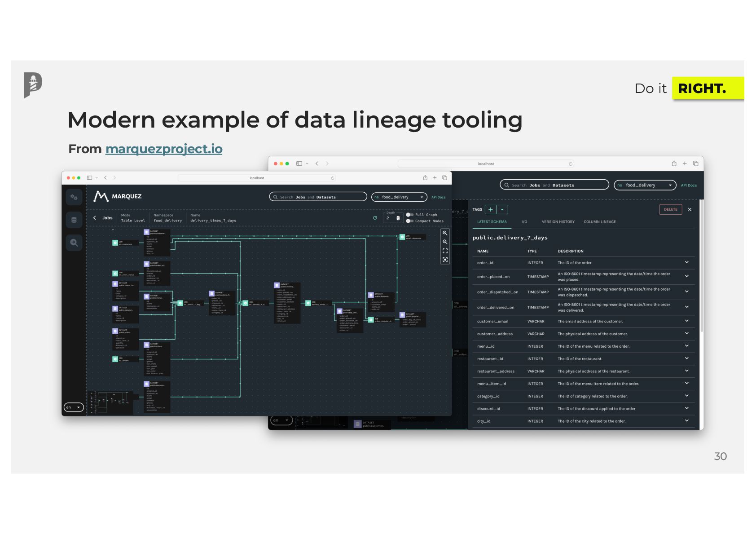The width and height of the screenshot is (756, 535).
Task: Expand the restaurant_address schema row
Action: click(686, 371)
